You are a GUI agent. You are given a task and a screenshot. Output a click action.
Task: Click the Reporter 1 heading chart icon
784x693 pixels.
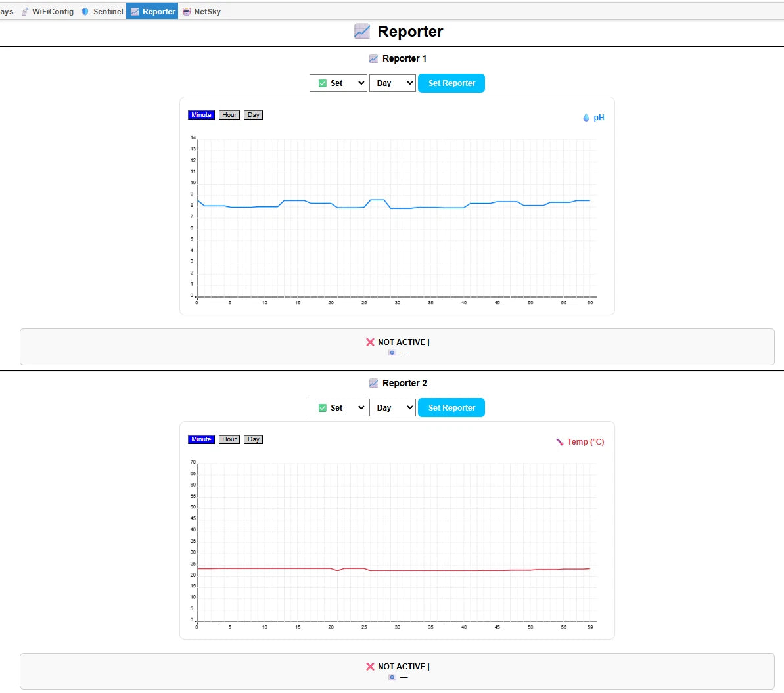(x=373, y=58)
